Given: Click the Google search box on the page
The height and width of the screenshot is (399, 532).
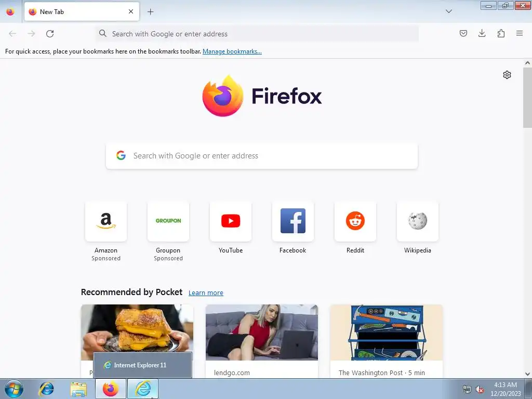Looking at the screenshot, I should tap(262, 156).
